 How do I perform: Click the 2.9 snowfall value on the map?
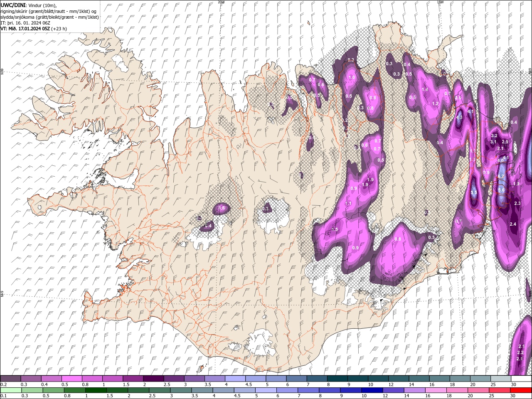tap(505, 142)
